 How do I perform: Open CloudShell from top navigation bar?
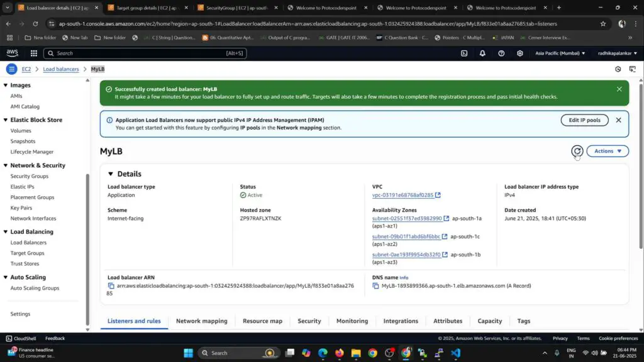click(x=464, y=53)
